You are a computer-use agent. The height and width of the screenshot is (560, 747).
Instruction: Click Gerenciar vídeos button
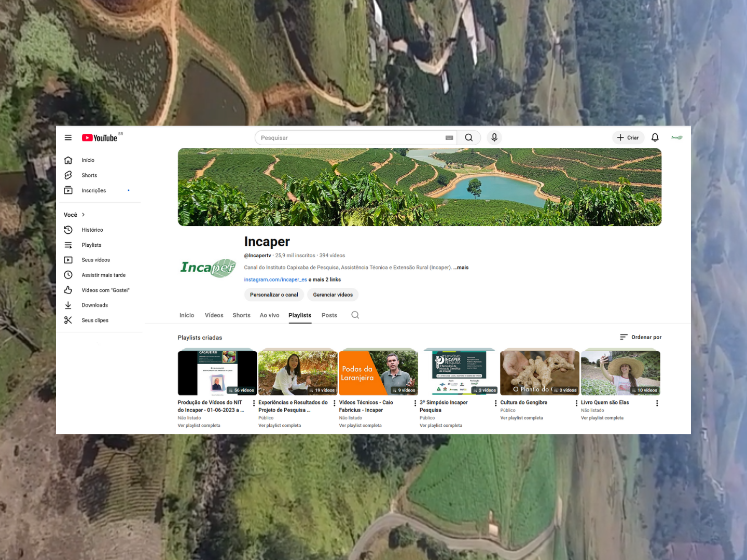click(333, 295)
